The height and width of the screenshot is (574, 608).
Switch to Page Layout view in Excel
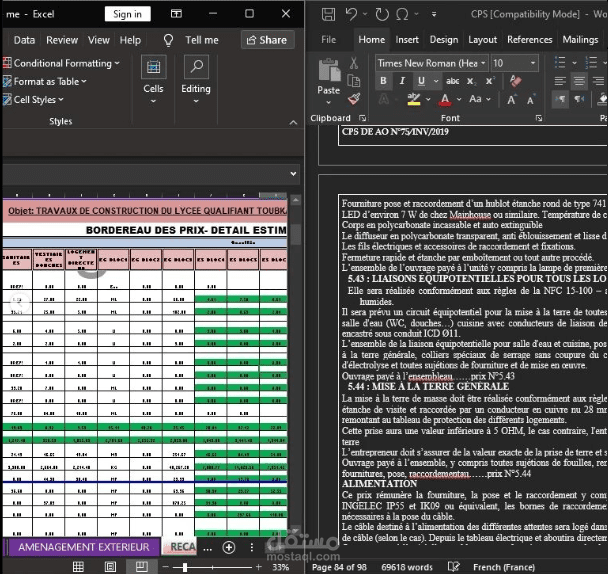[110, 567]
